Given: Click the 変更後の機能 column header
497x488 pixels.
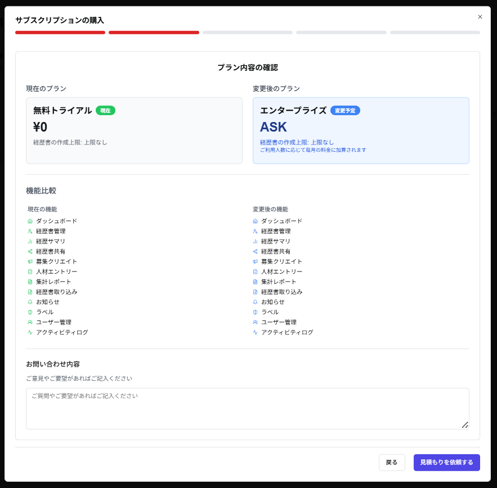Looking at the screenshot, I should click(x=270, y=209).
